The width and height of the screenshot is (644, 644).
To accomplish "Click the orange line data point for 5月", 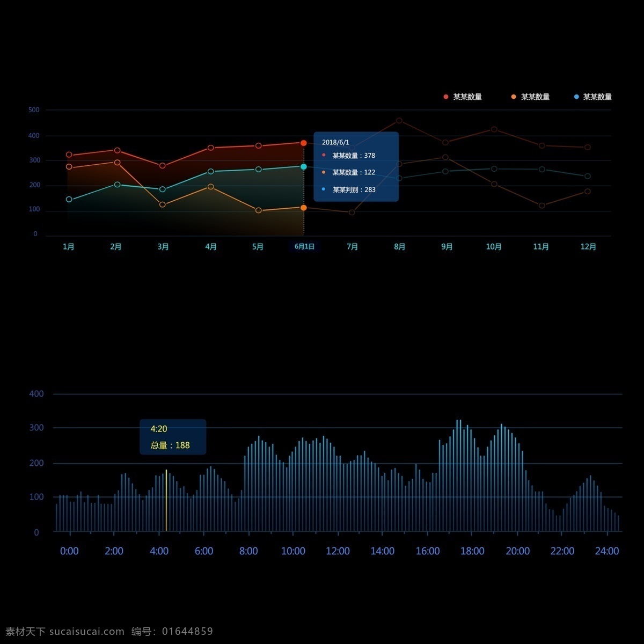I will pos(259,210).
